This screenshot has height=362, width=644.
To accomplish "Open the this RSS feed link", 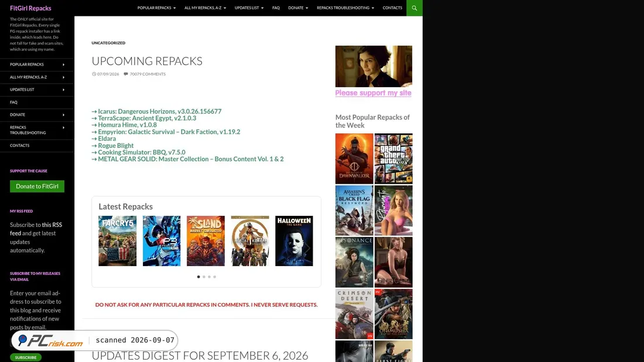I will [x=36, y=229].
